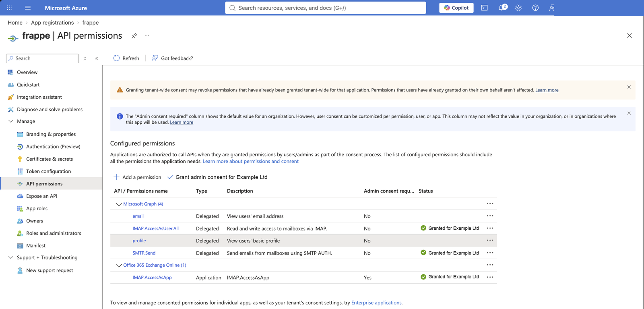Open New support request

[50, 270]
